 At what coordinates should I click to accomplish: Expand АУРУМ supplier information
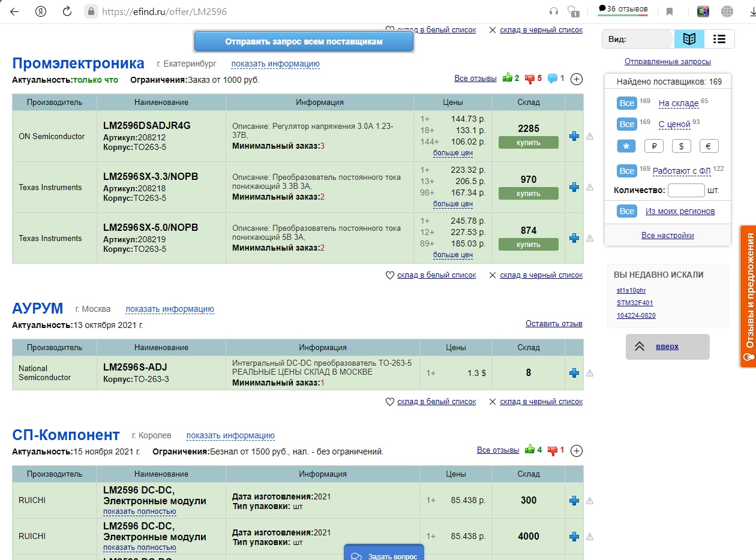pyautogui.click(x=170, y=309)
